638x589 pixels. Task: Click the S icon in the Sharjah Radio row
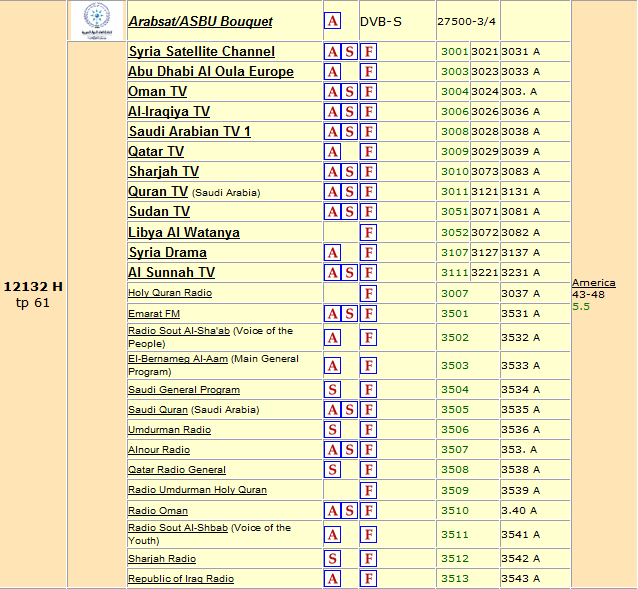pyautogui.click(x=332, y=558)
